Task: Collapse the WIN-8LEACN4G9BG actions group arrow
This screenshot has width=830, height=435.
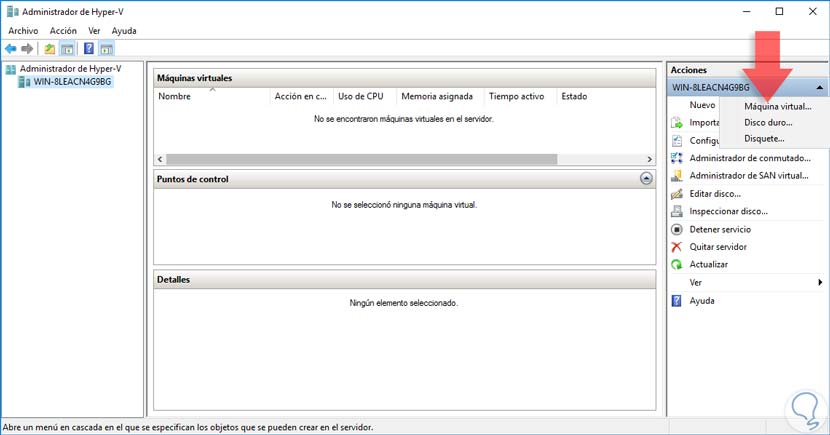Action: click(x=819, y=87)
